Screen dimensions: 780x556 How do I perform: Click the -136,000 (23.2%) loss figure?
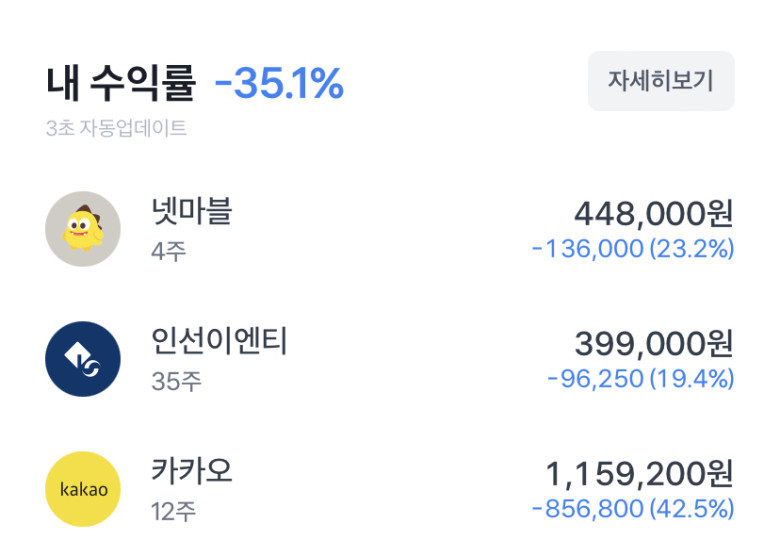pos(633,249)
